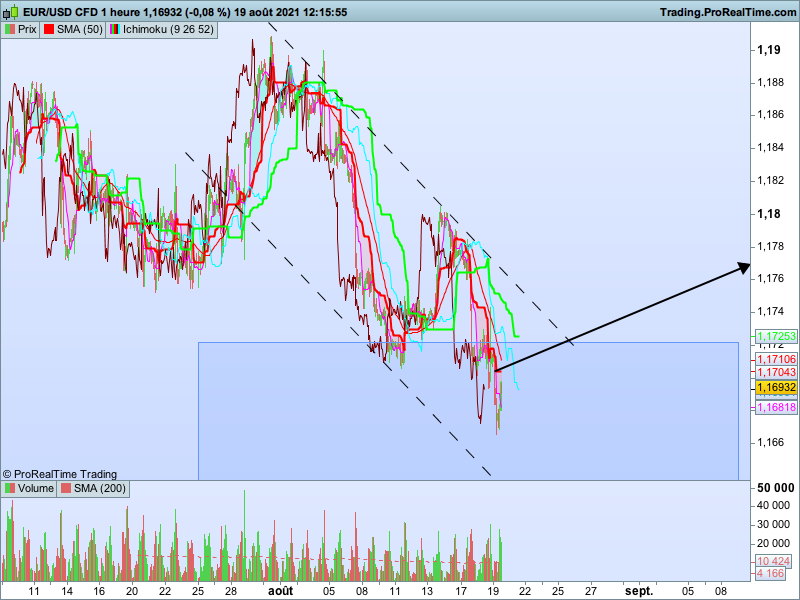Image resolution: width=800 pixels, height=600 pixels.
Task: Follow the Trading.ProRealTime.com link
Action: point(728,12)
